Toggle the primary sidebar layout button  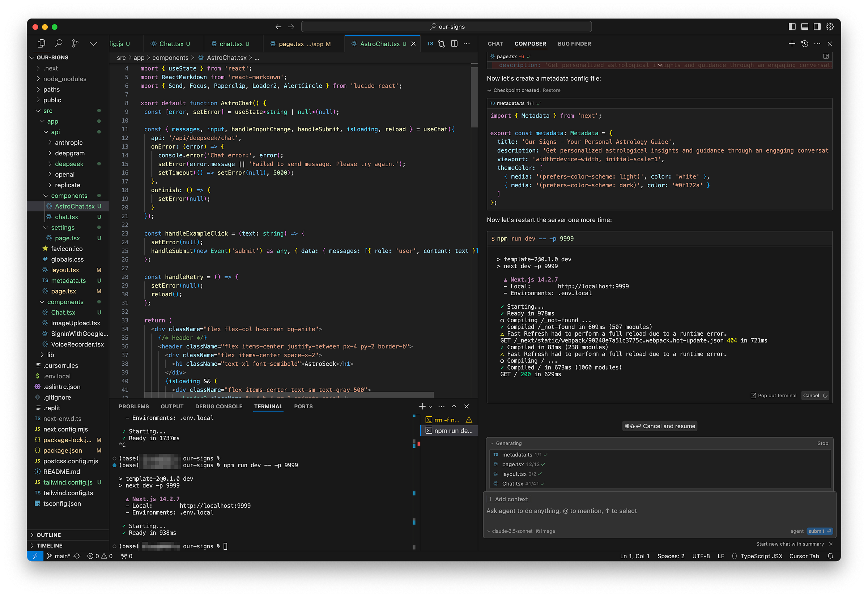792,26
